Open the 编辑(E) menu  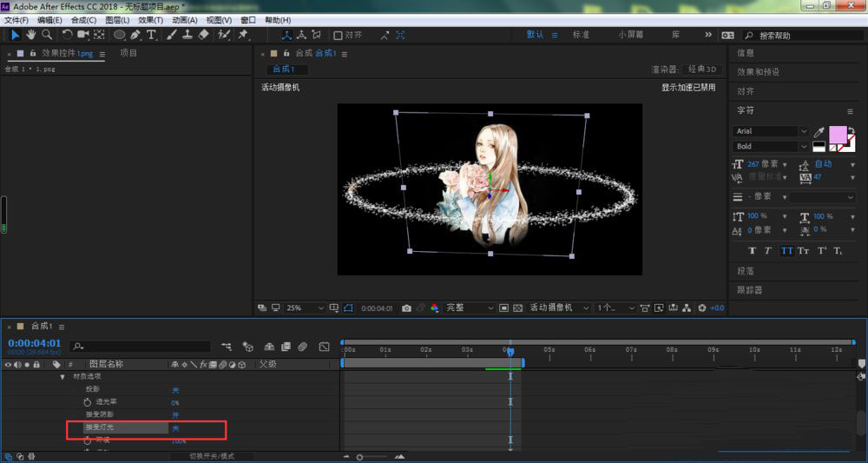tap(49, 20)
